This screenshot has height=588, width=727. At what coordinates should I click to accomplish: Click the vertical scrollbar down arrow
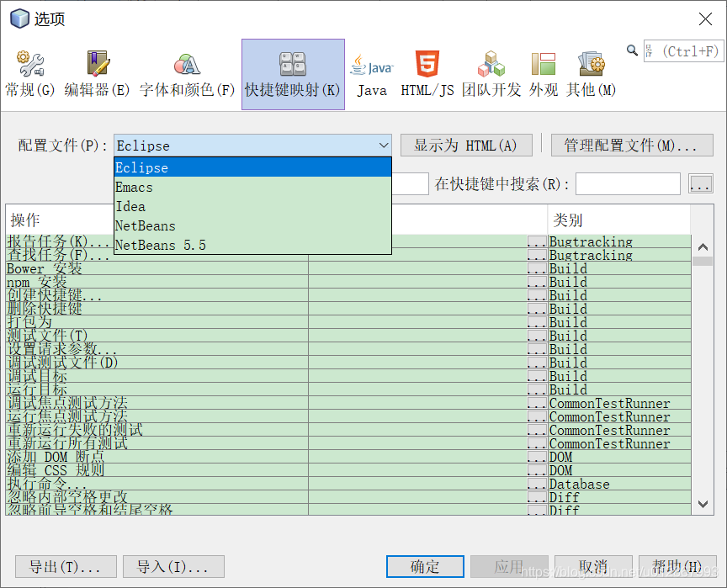(x=703, y=505)
